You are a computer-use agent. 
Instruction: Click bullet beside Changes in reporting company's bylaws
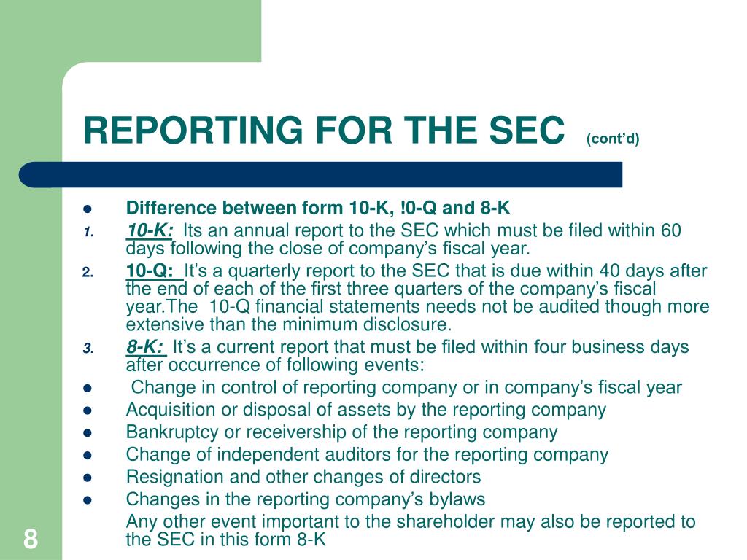tap(88, 500)
